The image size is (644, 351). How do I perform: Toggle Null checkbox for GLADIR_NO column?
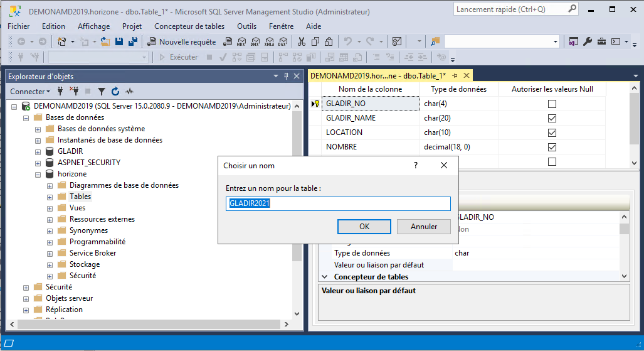[552, 104]
